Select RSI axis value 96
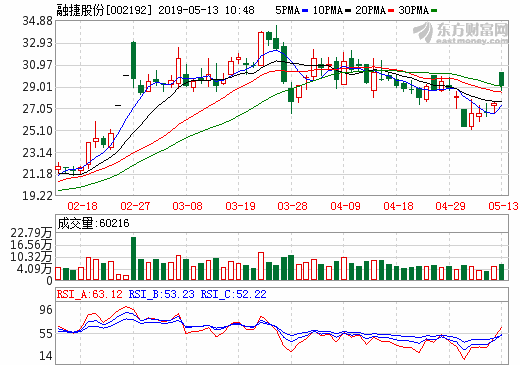The height and width of the screenshot is (365, 520). (46, 310)
